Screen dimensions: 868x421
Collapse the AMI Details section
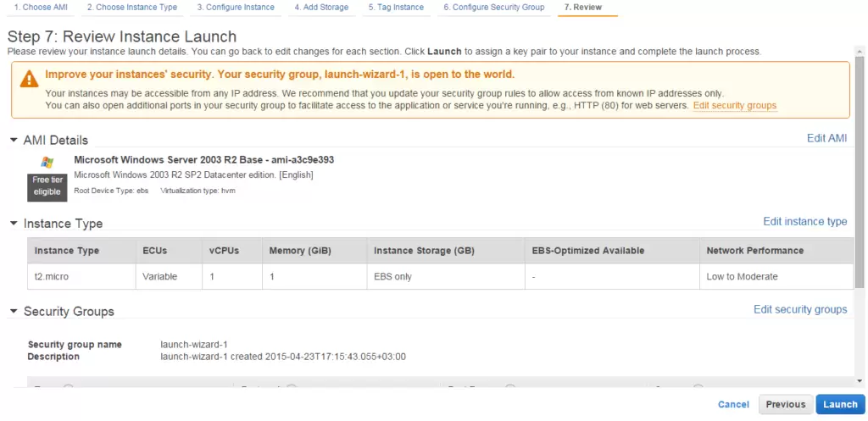click(x=14, y=140)
